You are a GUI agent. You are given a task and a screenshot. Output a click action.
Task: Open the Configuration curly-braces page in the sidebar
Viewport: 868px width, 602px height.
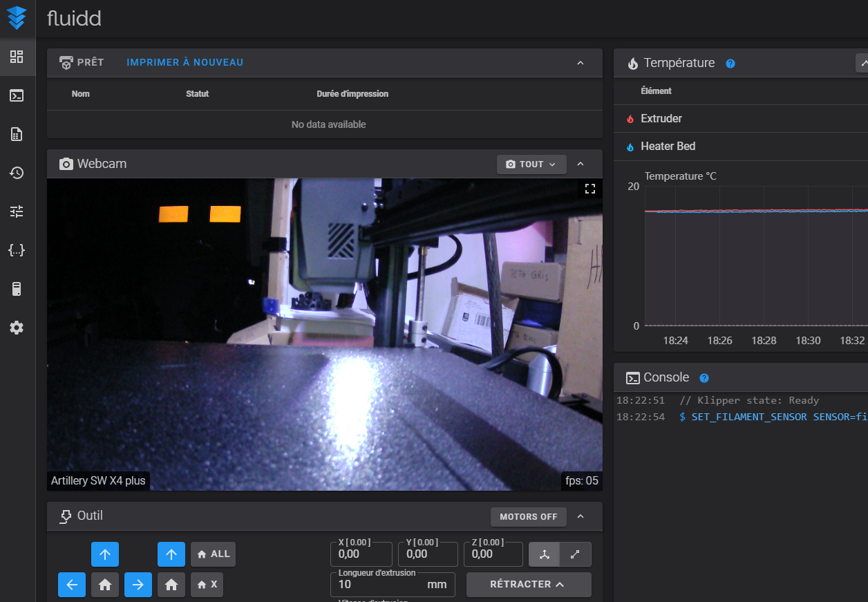click(17, 250)
